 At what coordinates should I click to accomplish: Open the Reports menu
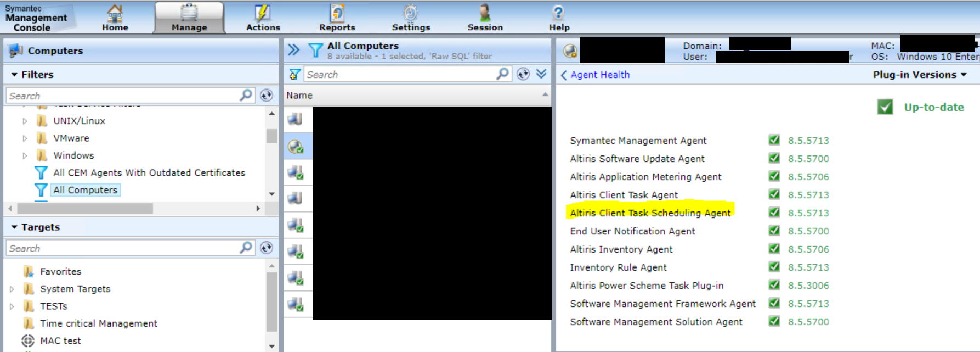point(337,18)
